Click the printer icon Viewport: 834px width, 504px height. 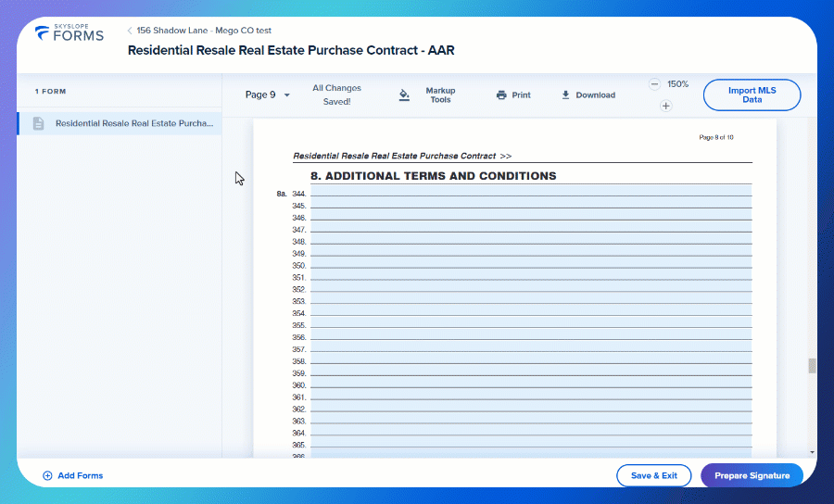[x=501, y=95]
